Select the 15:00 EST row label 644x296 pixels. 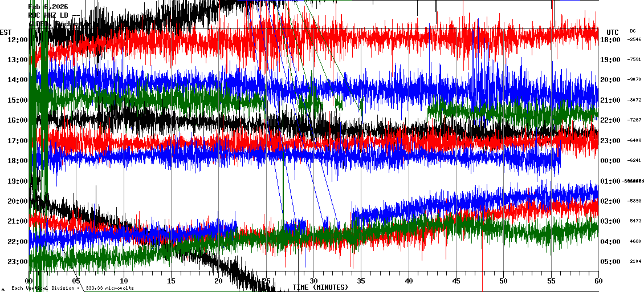click(17, 100)
